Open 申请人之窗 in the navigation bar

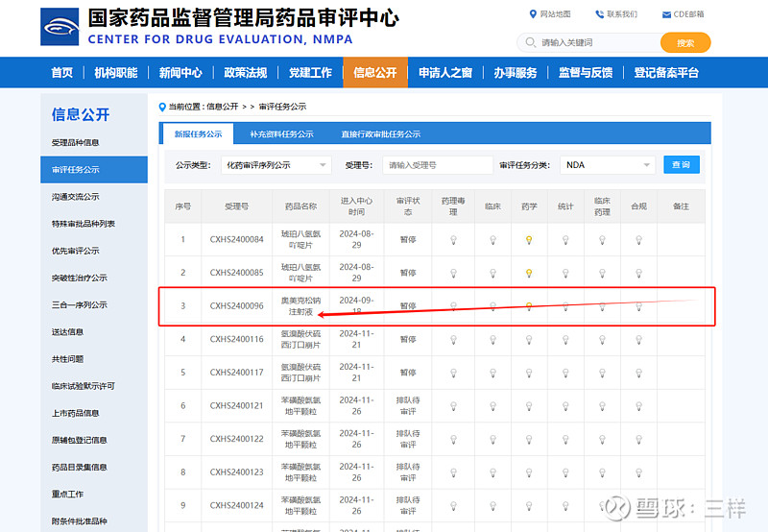pos(445,73)
